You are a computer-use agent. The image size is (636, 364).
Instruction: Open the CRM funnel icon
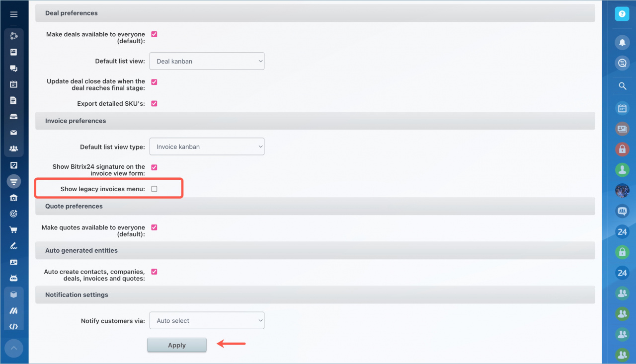[14, 181]
